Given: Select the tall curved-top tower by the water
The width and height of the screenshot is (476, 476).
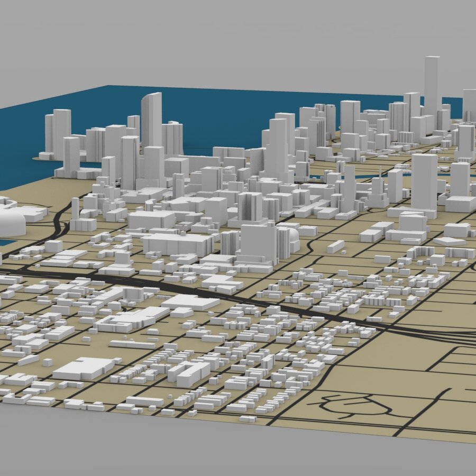Looking at the screenshot, I should [151, 120].
